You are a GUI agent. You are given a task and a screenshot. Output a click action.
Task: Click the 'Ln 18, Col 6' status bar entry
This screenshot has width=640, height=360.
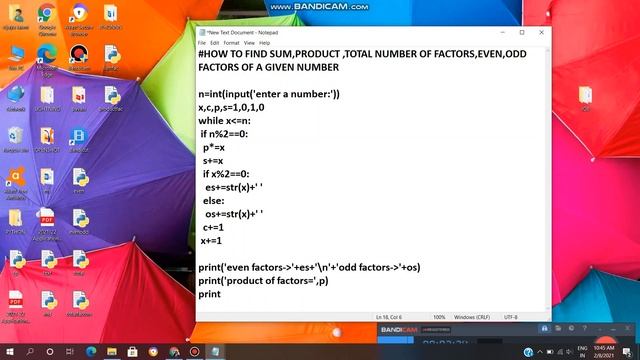pos(389,317)
